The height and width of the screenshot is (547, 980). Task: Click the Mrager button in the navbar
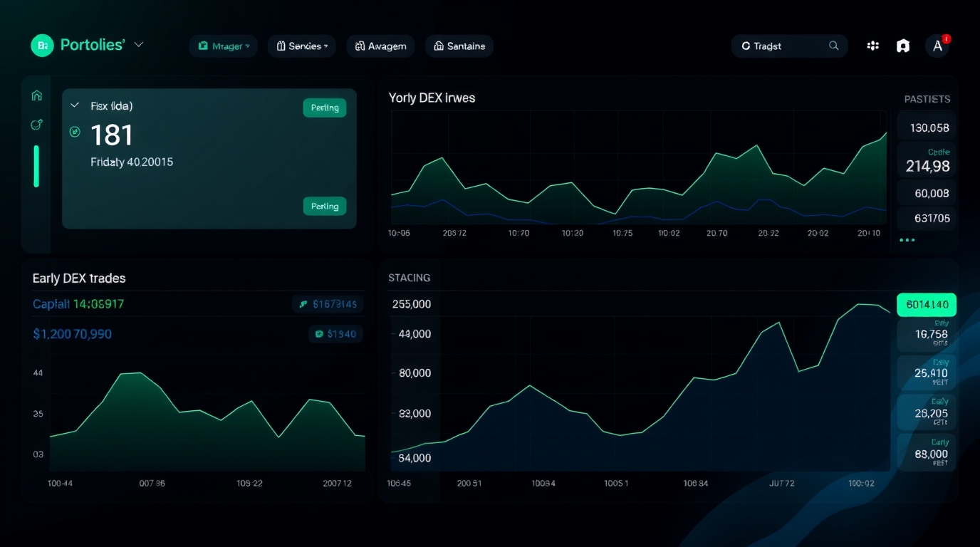(223, 46)
